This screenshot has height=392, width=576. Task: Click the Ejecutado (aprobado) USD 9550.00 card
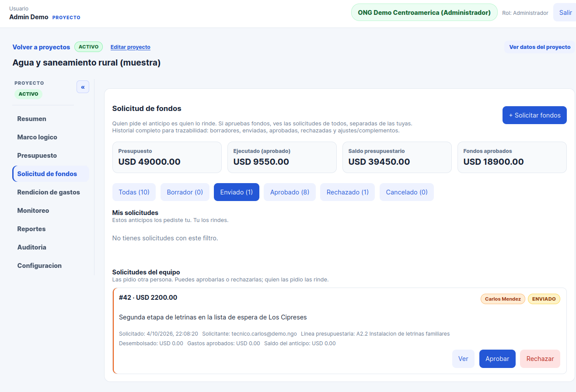pyautogui.click(x=282, y=157)
